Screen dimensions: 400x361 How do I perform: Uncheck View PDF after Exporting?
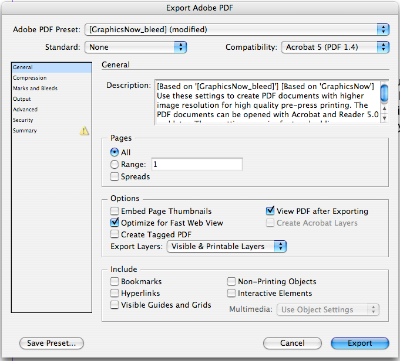pyautogui.click(x=270, y=211)
